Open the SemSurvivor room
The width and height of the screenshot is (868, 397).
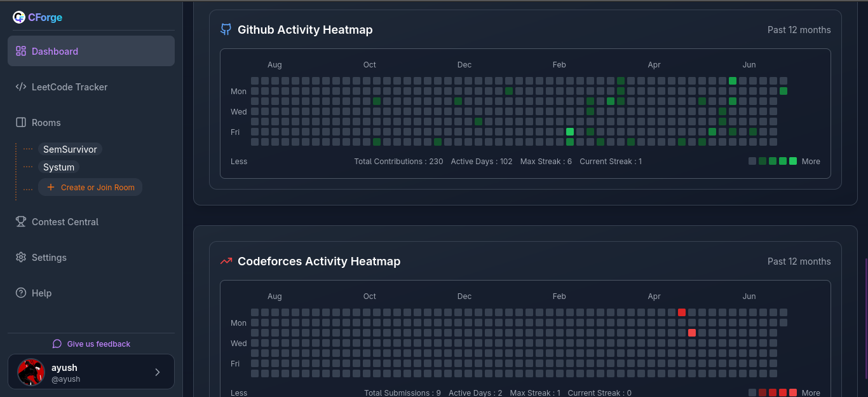70,149
